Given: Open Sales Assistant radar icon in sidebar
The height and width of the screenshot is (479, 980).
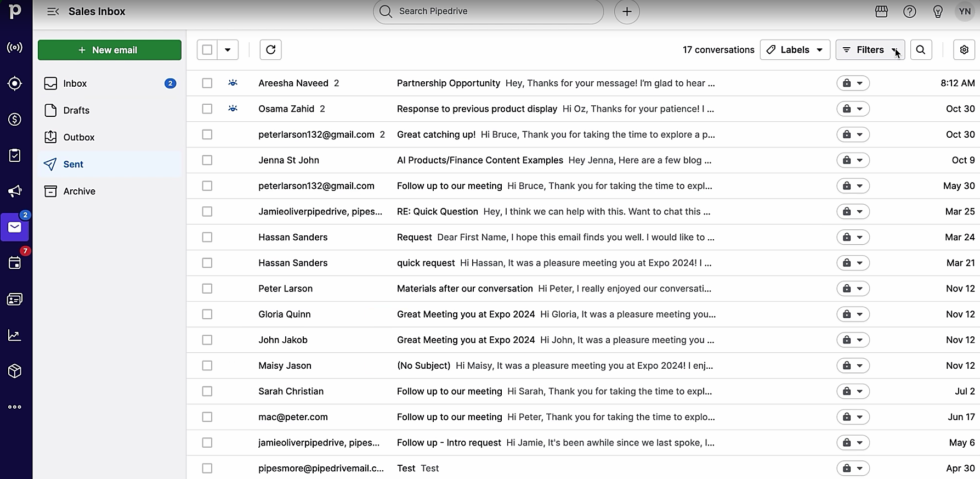Looking at the screenshot, I should click(15, 47).
